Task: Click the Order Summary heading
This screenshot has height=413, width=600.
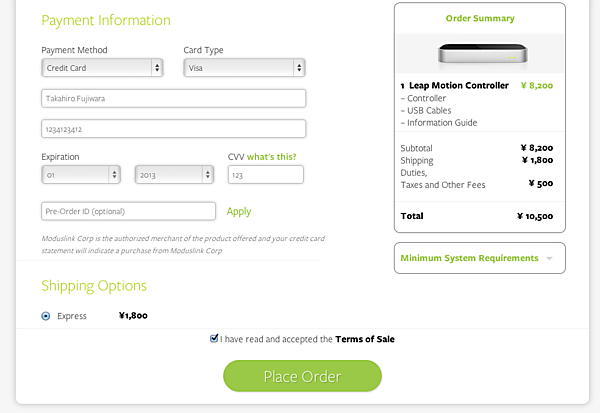Action: pos(480,18)
